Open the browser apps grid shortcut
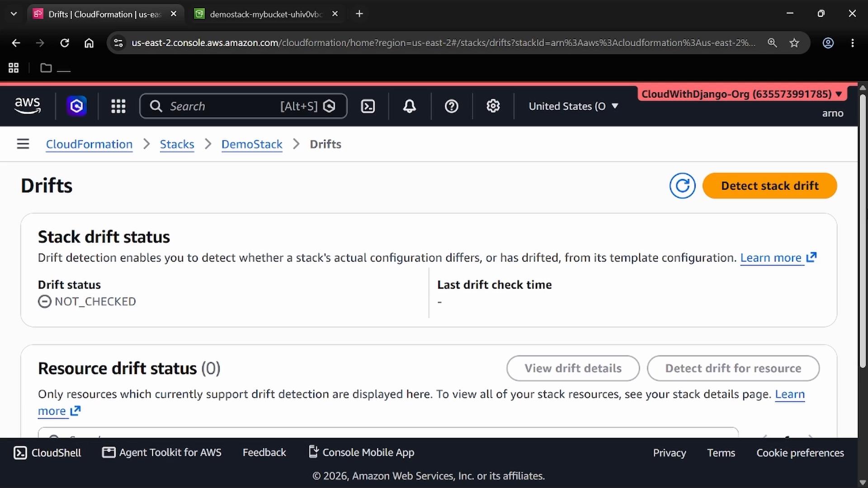 (x=14, y=68)
